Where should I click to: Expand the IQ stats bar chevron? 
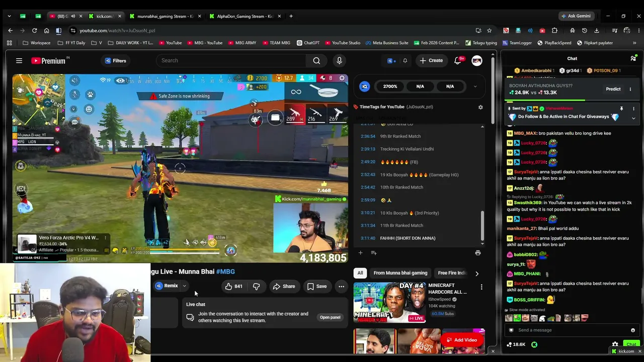pyautogui.click(x=475, y=86)
